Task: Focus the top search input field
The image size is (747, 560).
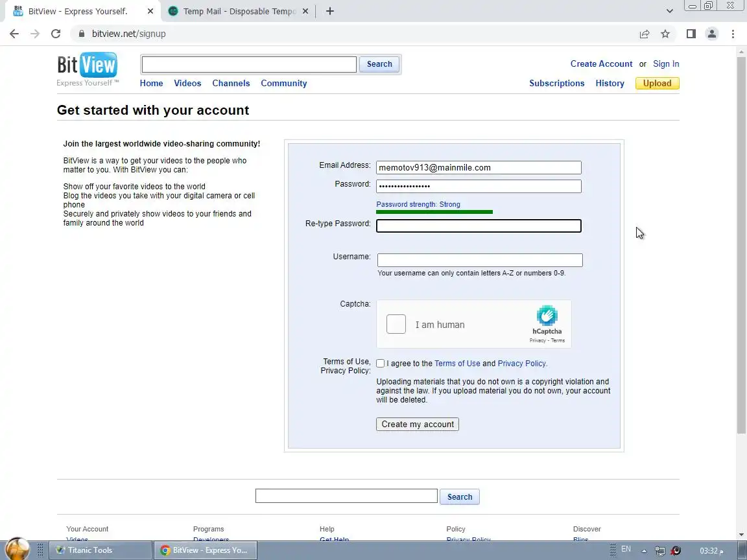Action: pyautogui.click(x=249, y=64)
